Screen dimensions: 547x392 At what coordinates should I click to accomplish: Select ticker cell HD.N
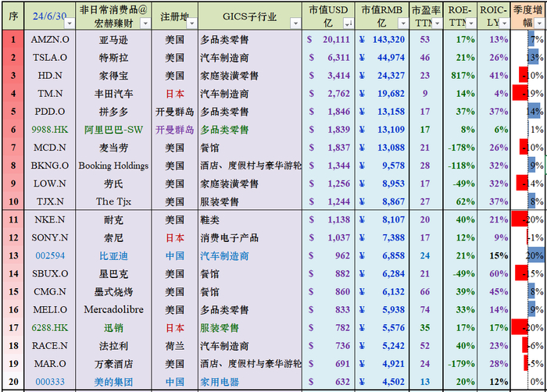(x=50, y=75)
